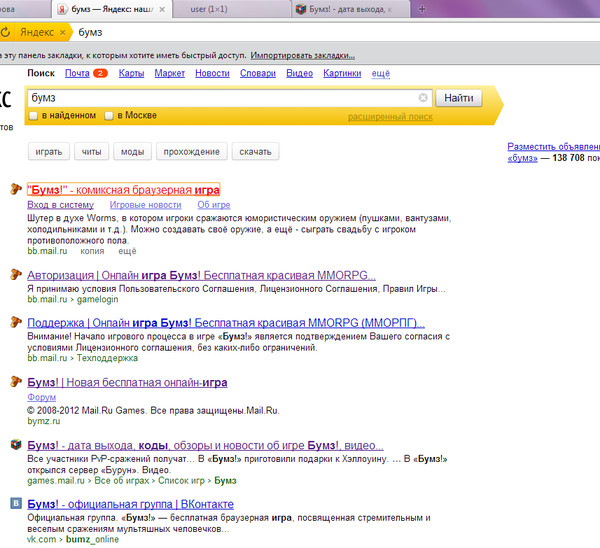Screen dimensions: 600x548
Task: Click the unread mail badge 2
Action: click(x=100, y=73)
